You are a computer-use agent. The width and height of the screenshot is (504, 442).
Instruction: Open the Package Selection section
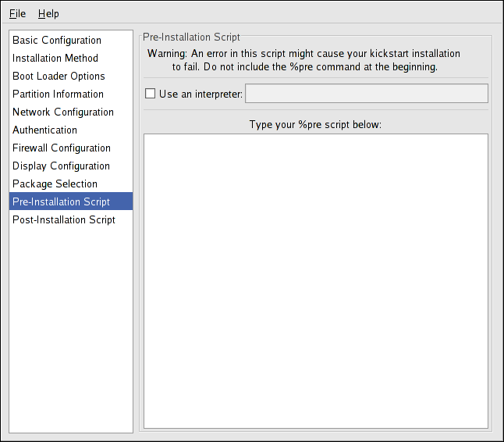(55, 184)
